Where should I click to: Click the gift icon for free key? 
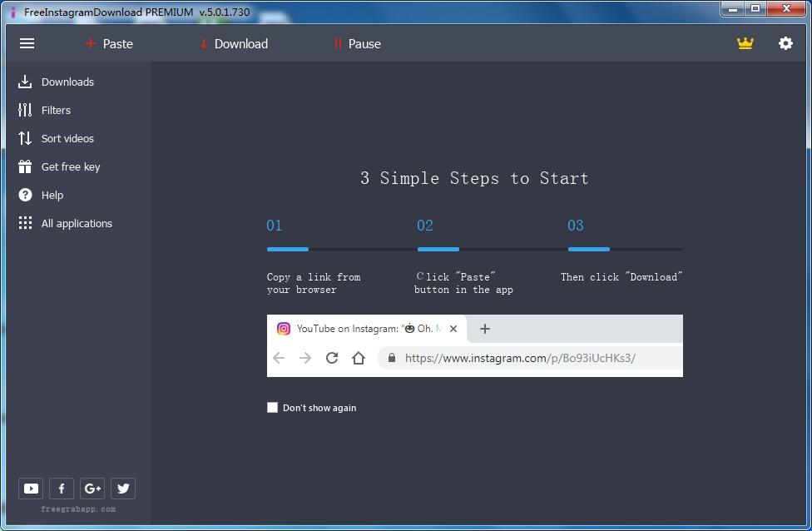coord(25,166)
